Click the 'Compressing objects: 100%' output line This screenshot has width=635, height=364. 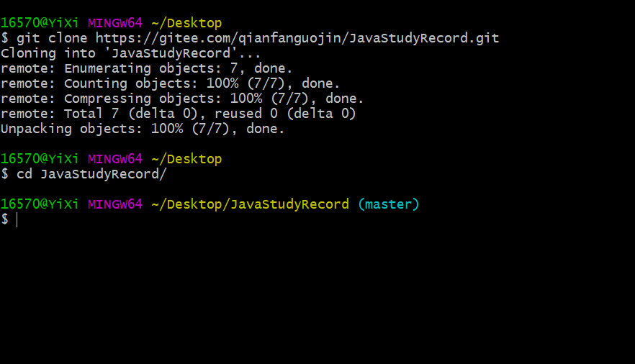(182, 99)
